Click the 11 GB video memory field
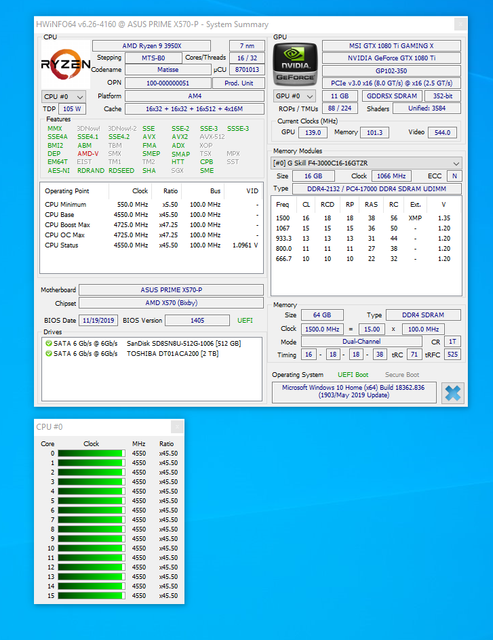Viewport: 493px width, 640px height. pos(340,96)
